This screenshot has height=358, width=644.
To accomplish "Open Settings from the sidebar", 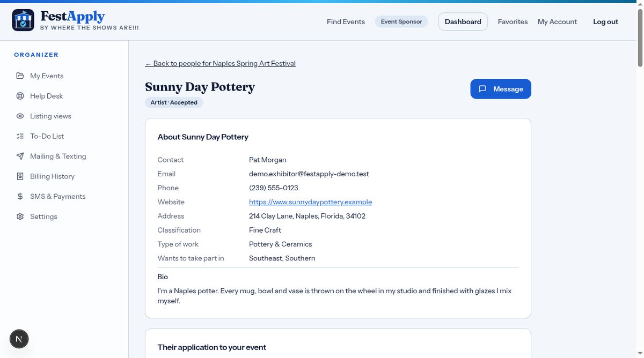I will [x=43, y=217].
